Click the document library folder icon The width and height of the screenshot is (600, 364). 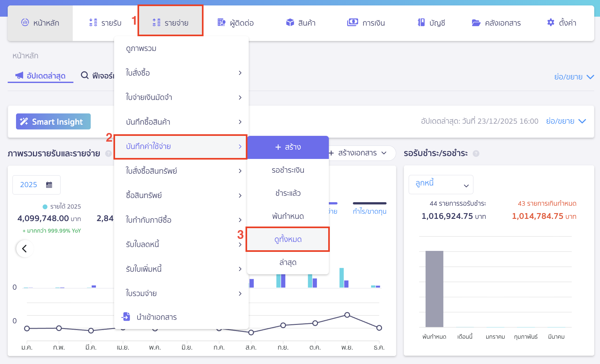coord(476,23)
